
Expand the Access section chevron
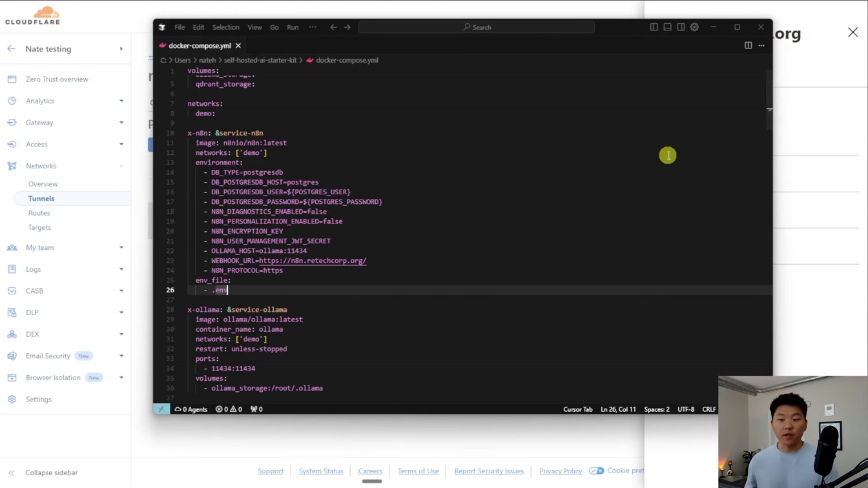pos(121,144)
